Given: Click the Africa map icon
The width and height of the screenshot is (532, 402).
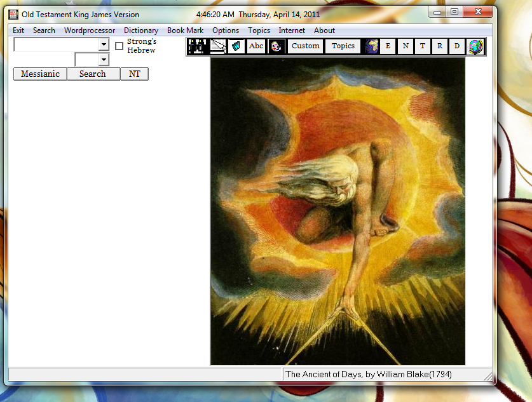Looking at the screenshot, I should tap(371, 46).
